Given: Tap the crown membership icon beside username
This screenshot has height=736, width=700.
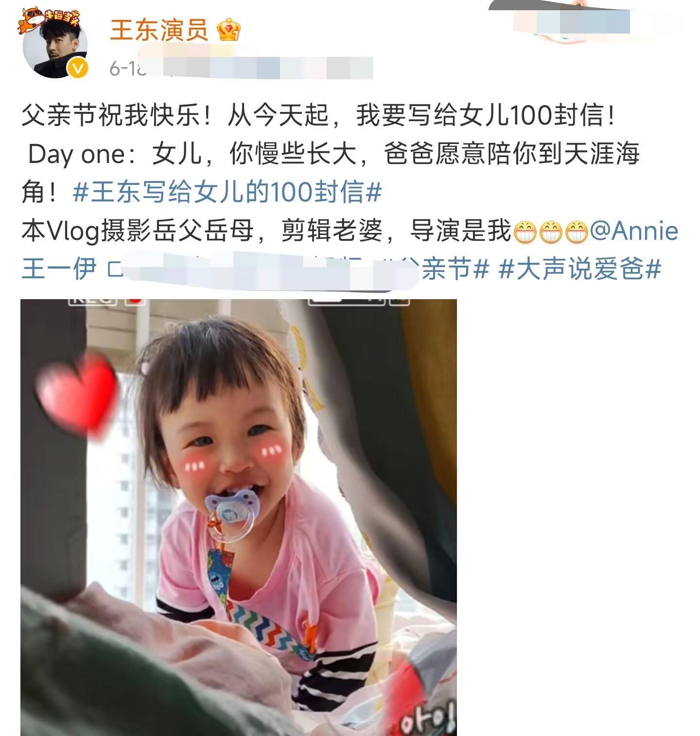Looking at the screenshot, I should click(x=228, y=30).
